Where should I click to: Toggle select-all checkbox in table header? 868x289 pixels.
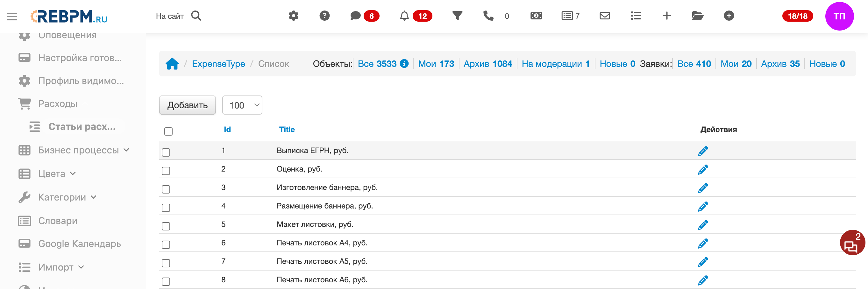click(168, 131)
